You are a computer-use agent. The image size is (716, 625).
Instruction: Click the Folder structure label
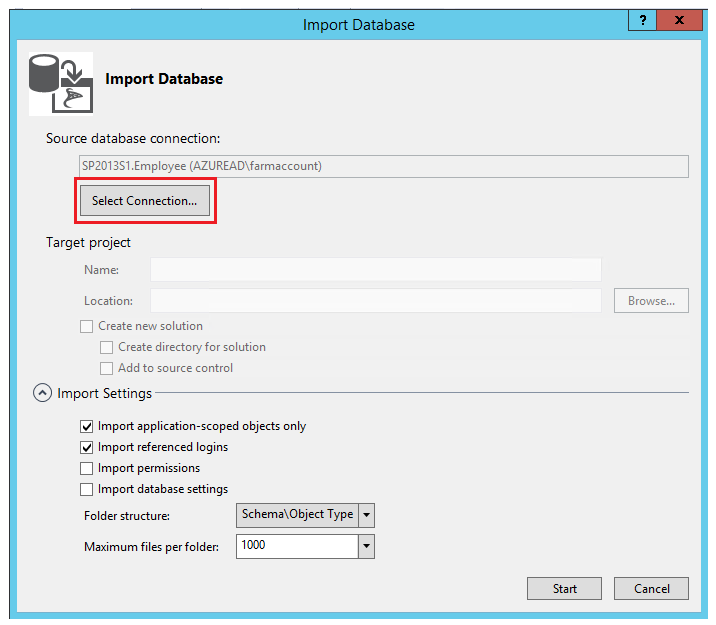pyautogui.click(x=127, y=516)
